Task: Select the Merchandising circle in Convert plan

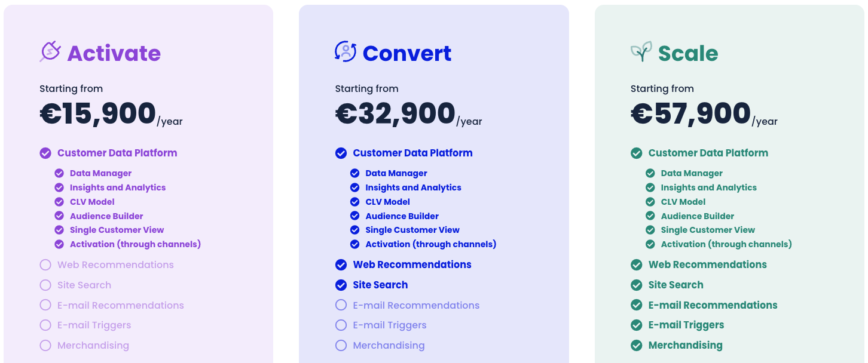Action: tap(341, 345)
